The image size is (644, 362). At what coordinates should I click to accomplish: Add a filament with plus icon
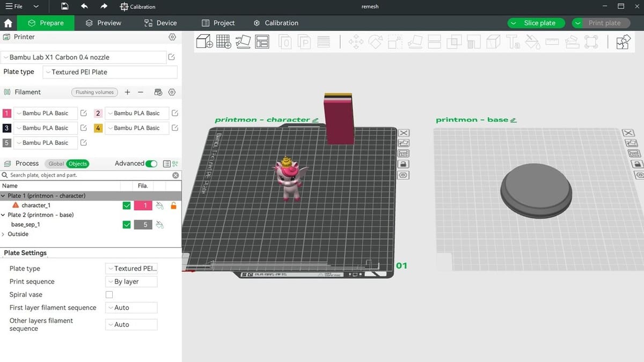(x=127, y=92)
